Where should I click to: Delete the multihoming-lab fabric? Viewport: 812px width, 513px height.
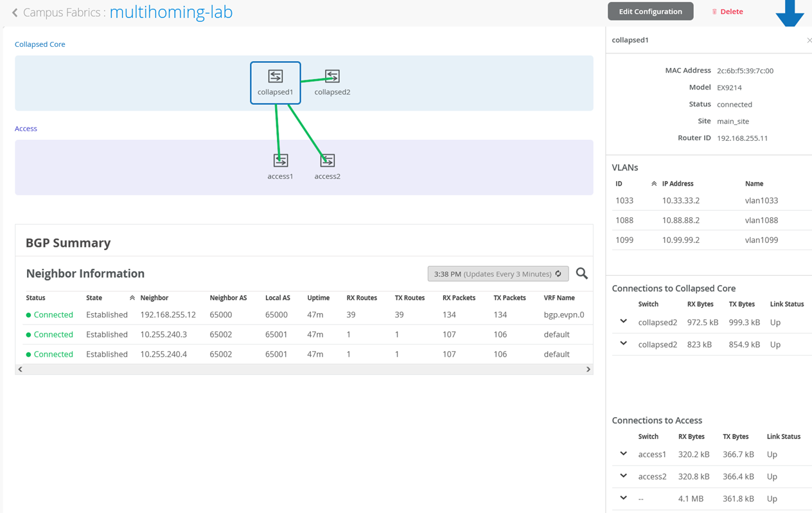(727, 12)
